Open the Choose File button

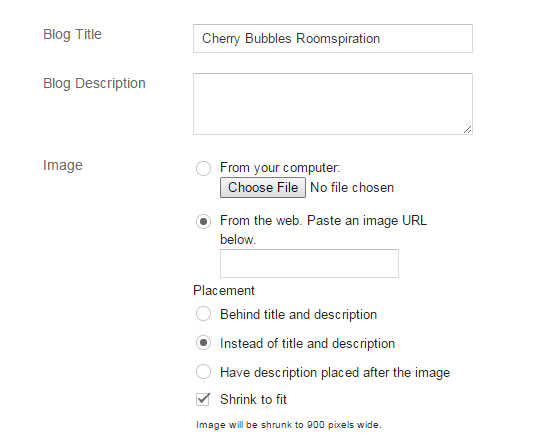pos(263,188)
